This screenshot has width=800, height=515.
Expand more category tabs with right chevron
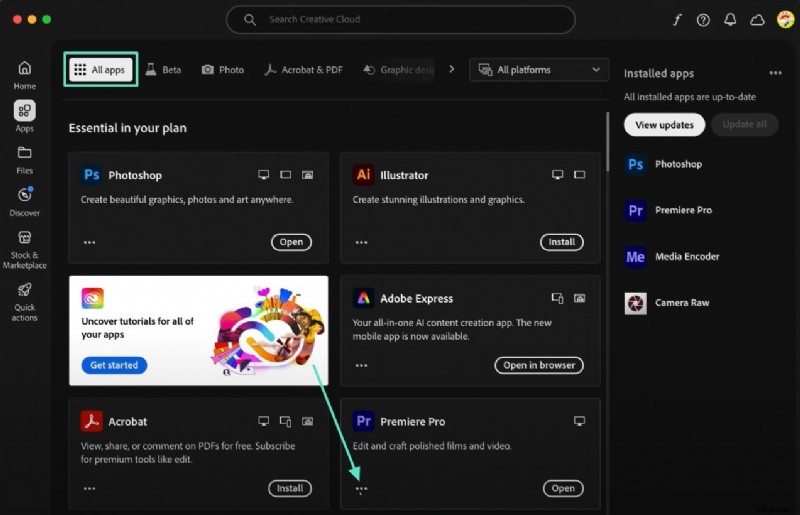[452, 69]
